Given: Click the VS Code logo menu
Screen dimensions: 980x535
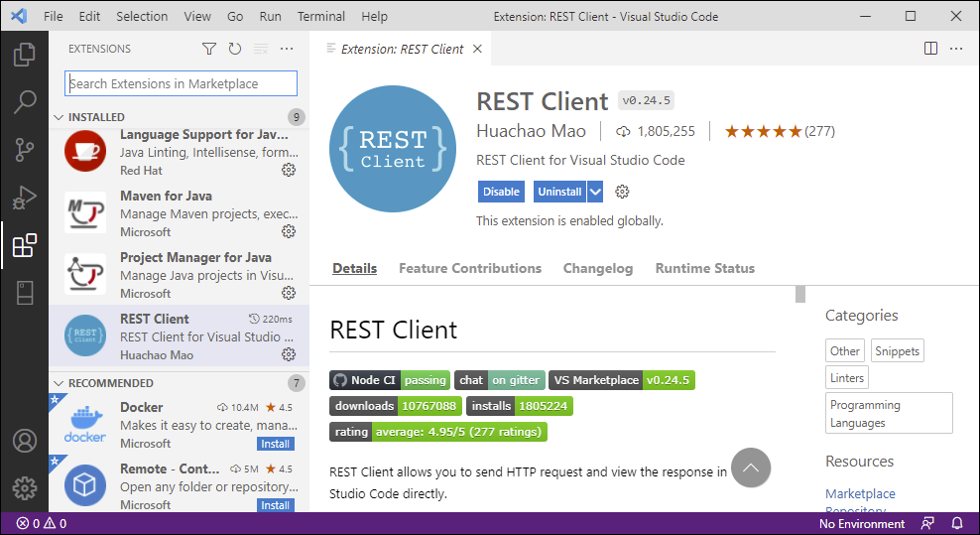Looking at the screenshot, I should pyautogui.click(x=19, y=16).
